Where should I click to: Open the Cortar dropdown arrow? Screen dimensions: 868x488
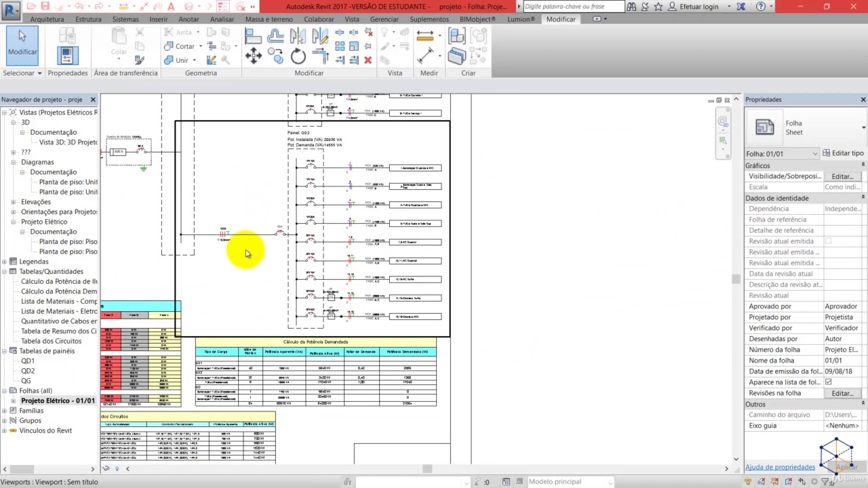[x=199, y=47]
